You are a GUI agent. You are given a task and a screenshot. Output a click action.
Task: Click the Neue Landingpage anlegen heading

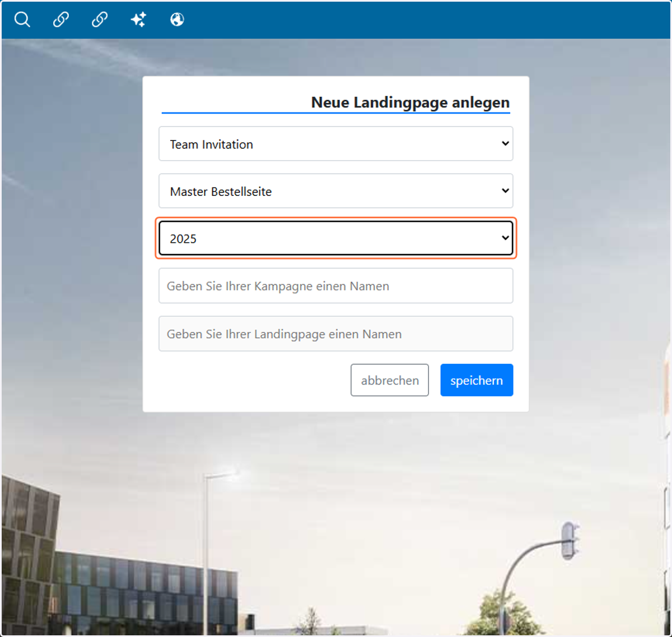point(410,102)
